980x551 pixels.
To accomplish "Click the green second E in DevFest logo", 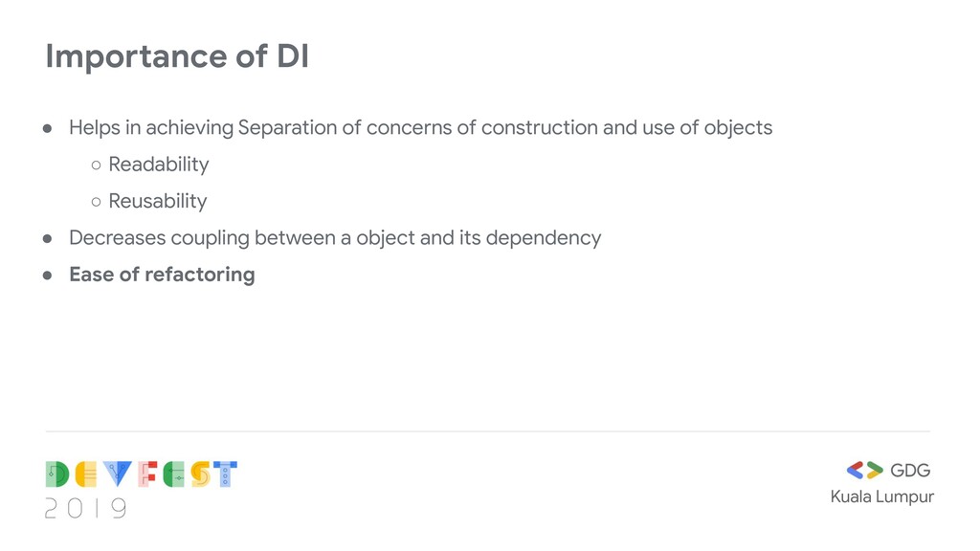I will 174,474.
